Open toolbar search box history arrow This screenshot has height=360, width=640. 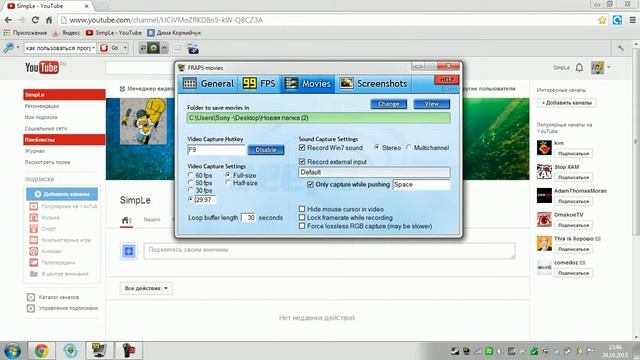click(93, 48)
